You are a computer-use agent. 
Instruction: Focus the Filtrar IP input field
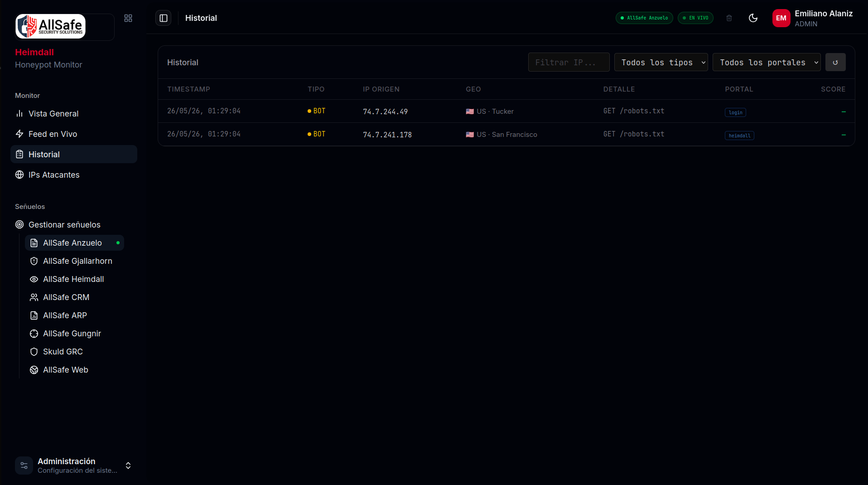[569, 63]
